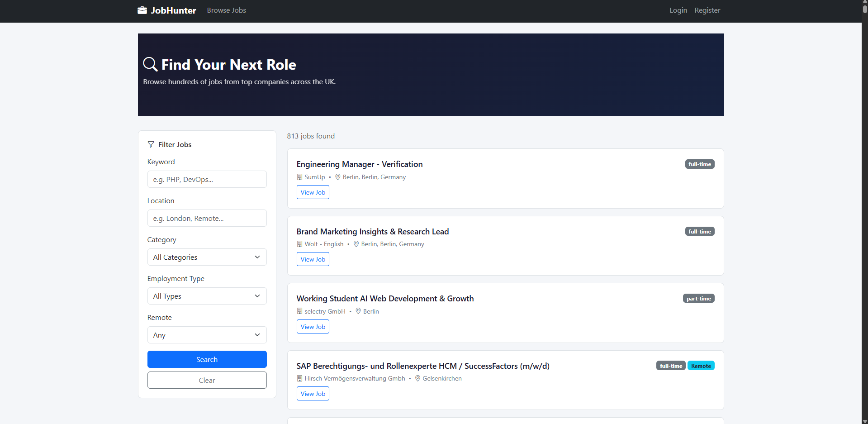The height and width of the screenshot is (424, 868).
Task: Click the full-time badge on Engineering Manager job
Action: tap(700, 164)
